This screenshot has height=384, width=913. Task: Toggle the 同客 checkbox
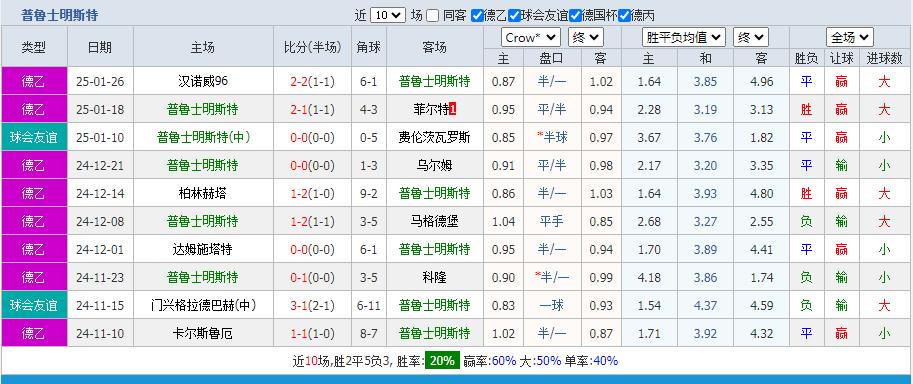point(432,16)
